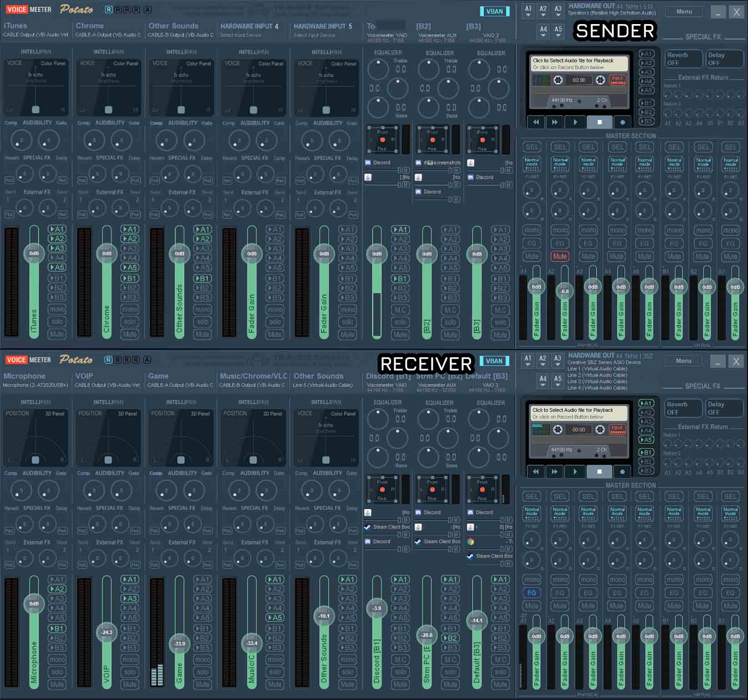Click the Treble knob of Sender Voicemeeter VAIO equalizer
748x700 pixels.
coord(378,69)
